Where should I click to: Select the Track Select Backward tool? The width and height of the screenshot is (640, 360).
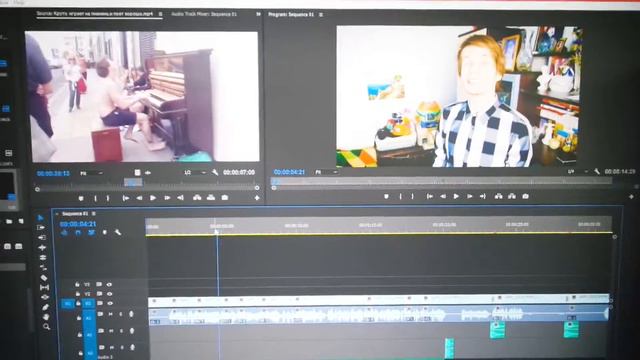click(42, 237)
